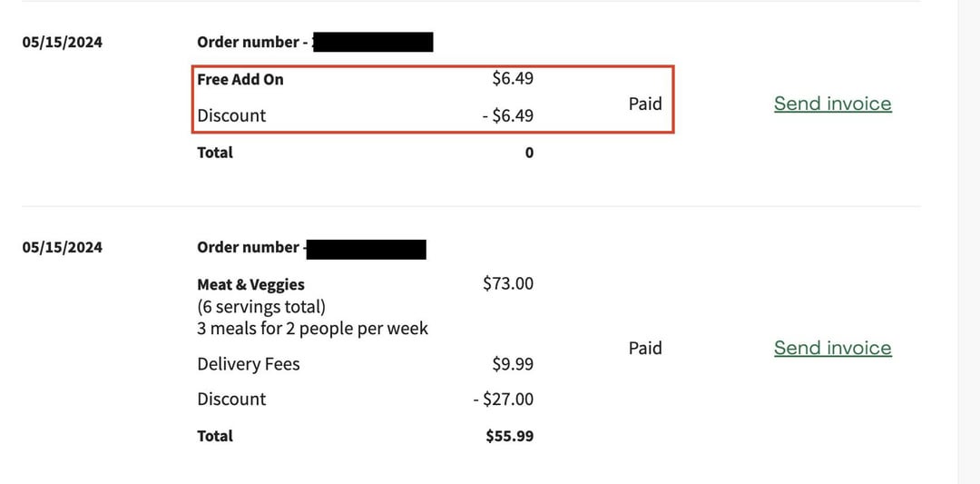This screenshot has height=484, width=980.
Task: Click the Paid status of the Free Add On order
Action: [645, 104]
